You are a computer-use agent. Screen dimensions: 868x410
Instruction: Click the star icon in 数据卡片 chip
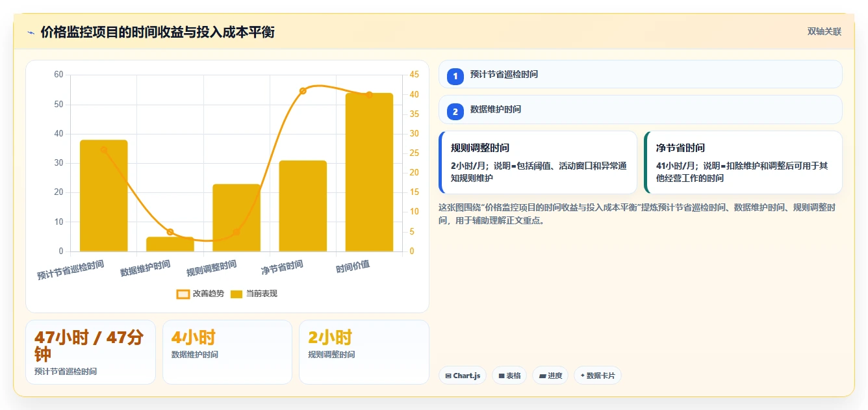point(582,376)
